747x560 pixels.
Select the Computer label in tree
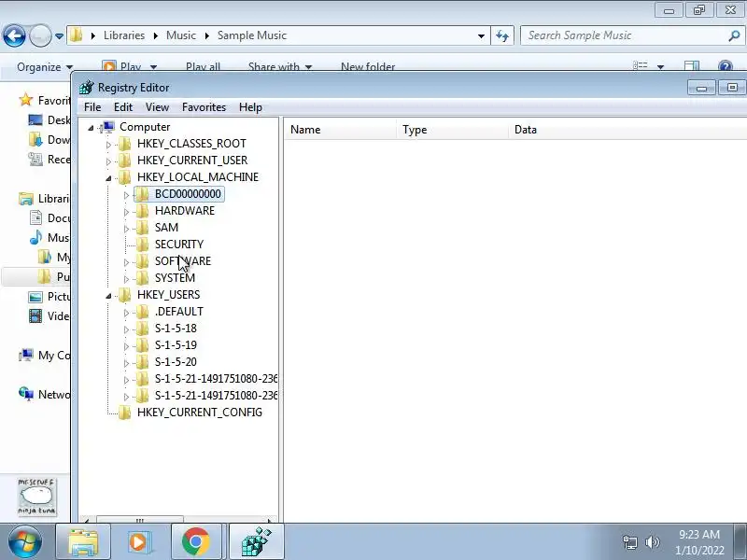[145, 127]
